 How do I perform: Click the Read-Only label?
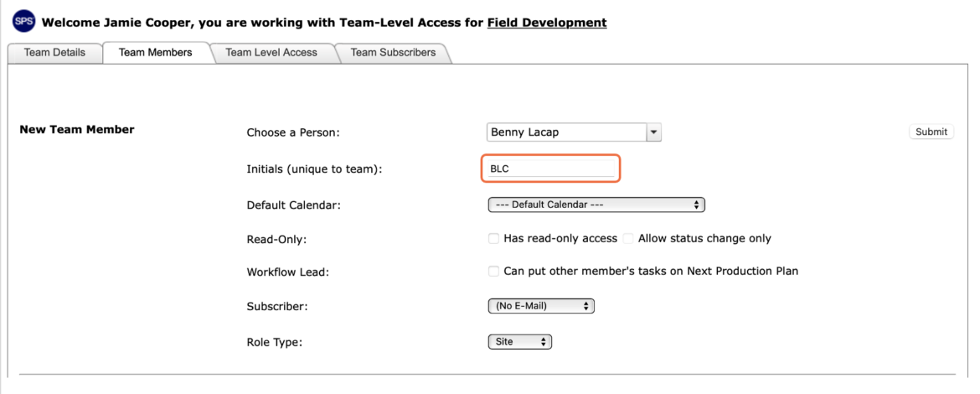277,239
